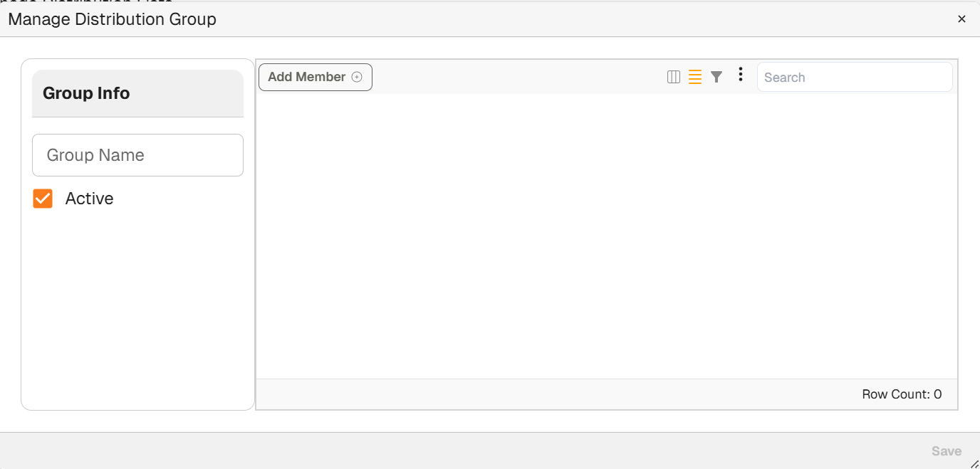This screenshot has height=469, width=980.
Task: Uncheck the Active checkbox
Action: coord(43,199)
